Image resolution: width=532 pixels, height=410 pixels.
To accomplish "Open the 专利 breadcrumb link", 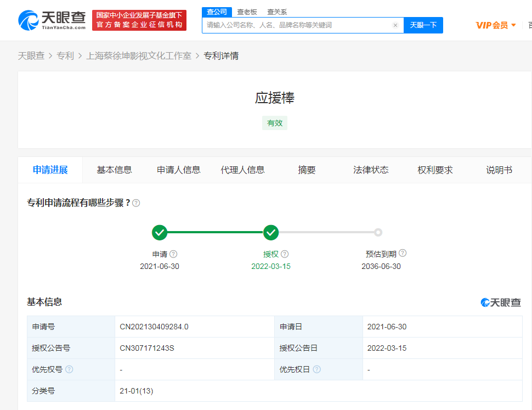I will pyautogui.click(x=65, y=55).
